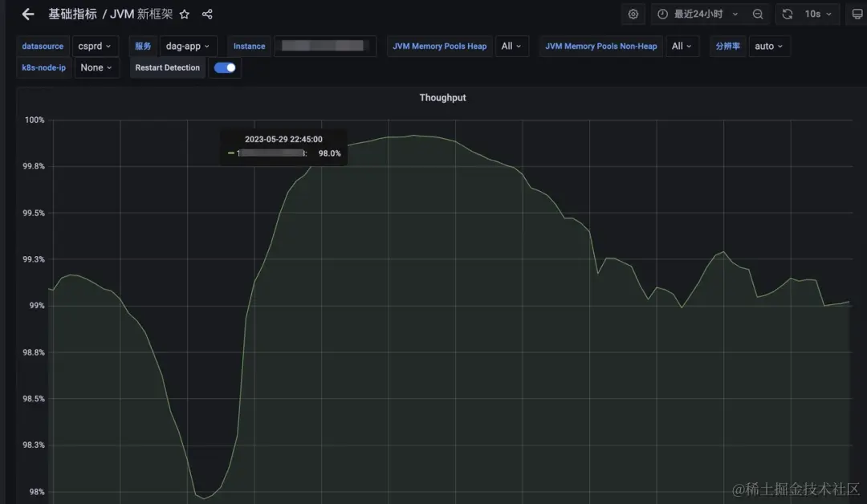Toggle Restart Detection switch
Screen dimensions: 867x504
point(225,67)
